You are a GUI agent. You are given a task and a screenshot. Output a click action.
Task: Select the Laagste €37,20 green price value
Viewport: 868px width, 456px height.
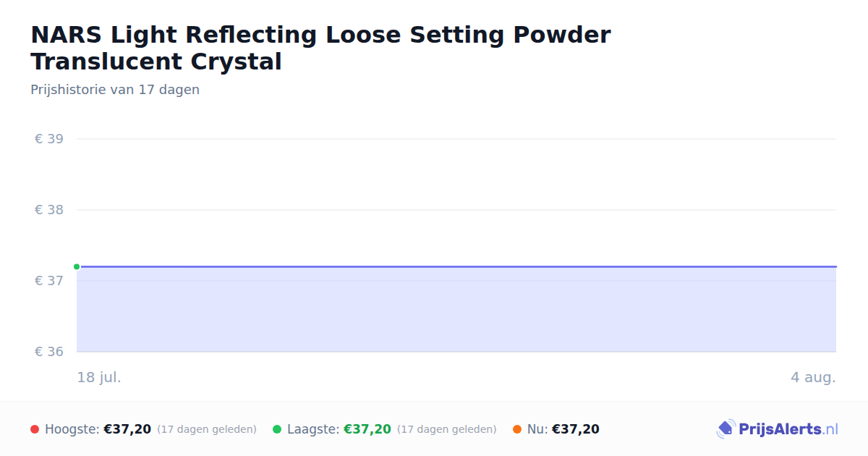(x=367, y=429)
